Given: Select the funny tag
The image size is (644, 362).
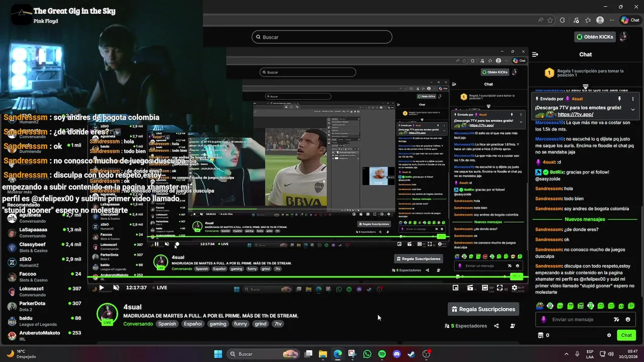Looking at the screenshot, I should pos(240,324).
